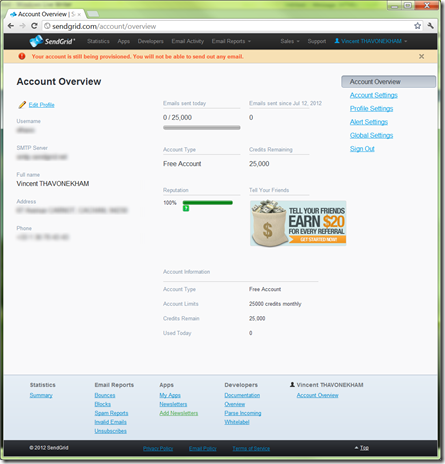Open the footer Unsubscribes link
The width and height of the screenshot is (445, 464).
[110, 431]
